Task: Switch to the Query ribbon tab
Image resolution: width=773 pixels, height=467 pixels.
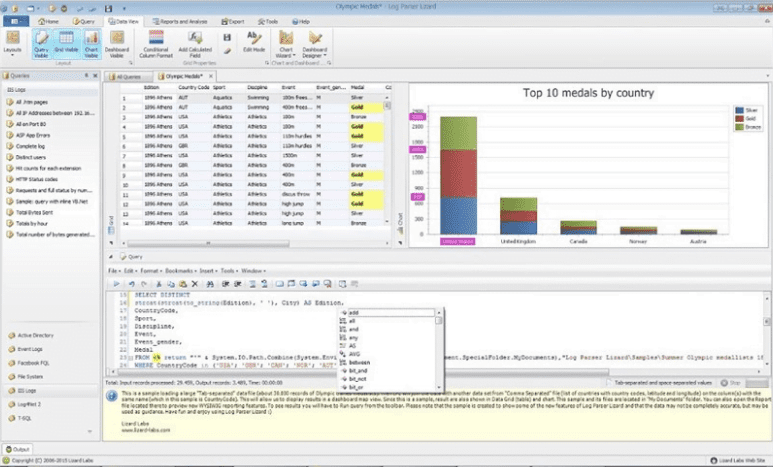Action: 84,22
